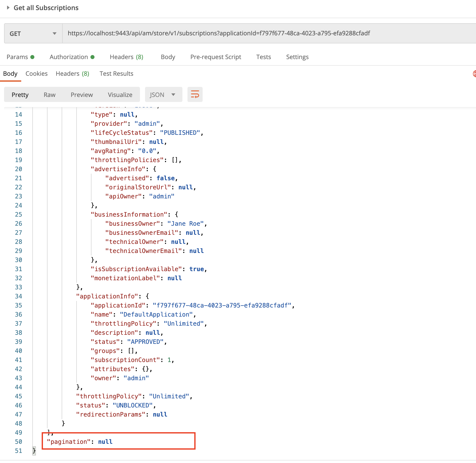
Task: Switch the response view to Preview
Action: [x=82, y=95]
